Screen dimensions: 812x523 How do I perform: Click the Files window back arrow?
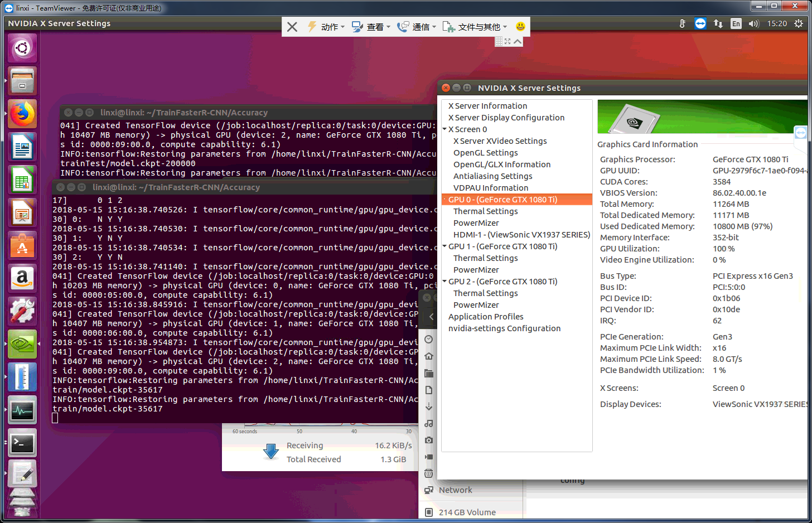point(431,316)
